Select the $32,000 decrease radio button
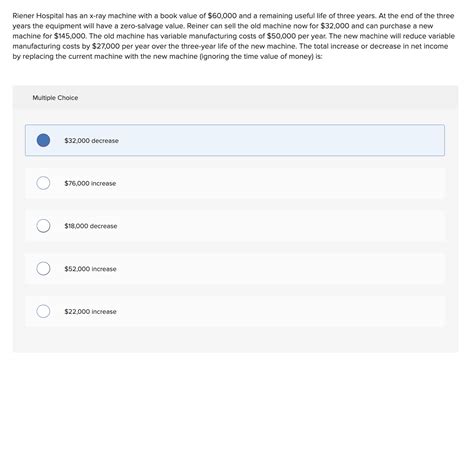474x451 pixels. pos(43,140)
